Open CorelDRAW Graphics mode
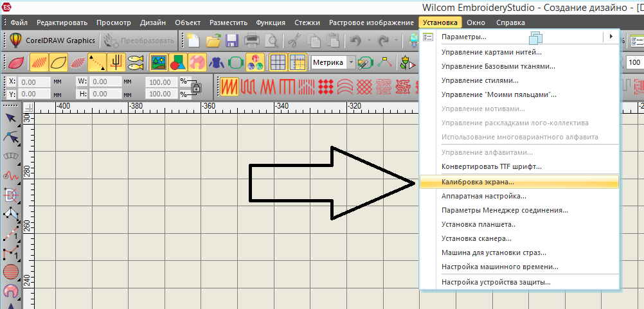Viewport: 644px width, 309px height. (x=52, y=40)
